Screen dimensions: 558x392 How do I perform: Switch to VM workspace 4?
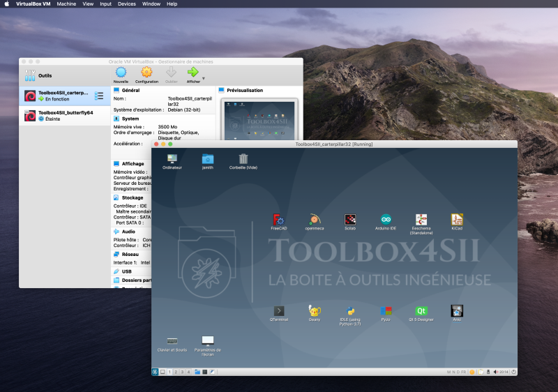[x=188, y=372]
